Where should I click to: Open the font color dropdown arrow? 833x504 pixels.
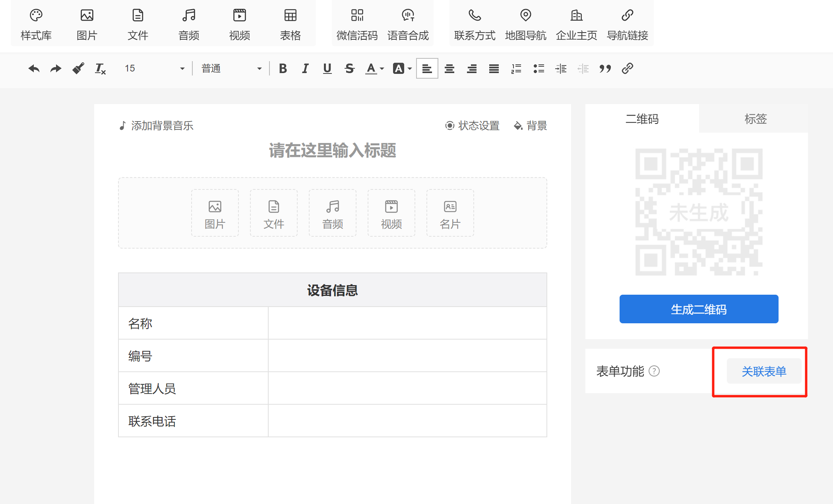click(382, 69)
